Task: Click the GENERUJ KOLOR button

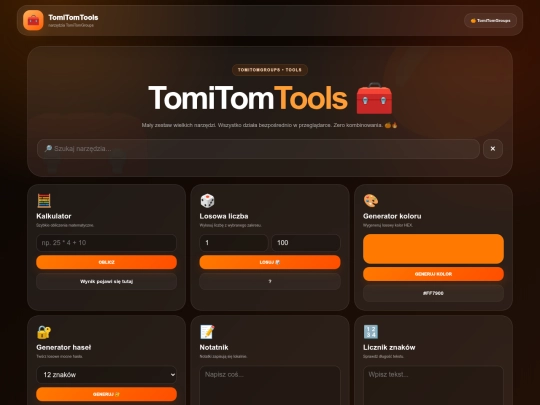Action: tap(433, 274)
